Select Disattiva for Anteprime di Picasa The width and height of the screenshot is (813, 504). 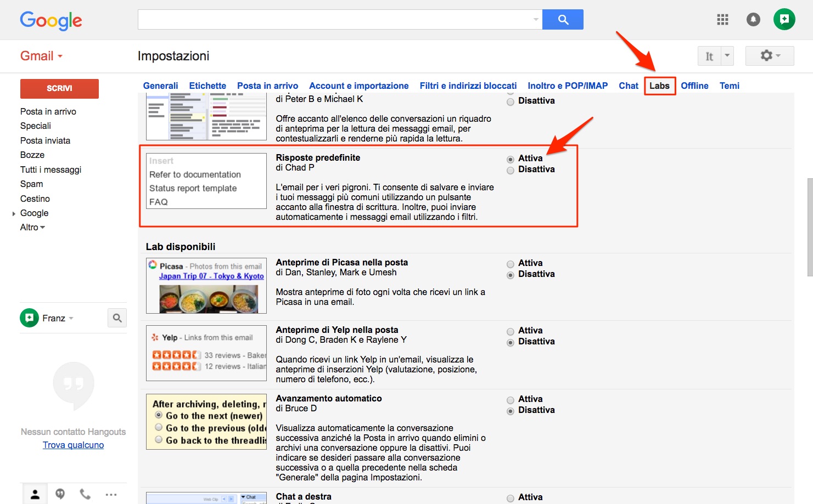pos(511,275)
